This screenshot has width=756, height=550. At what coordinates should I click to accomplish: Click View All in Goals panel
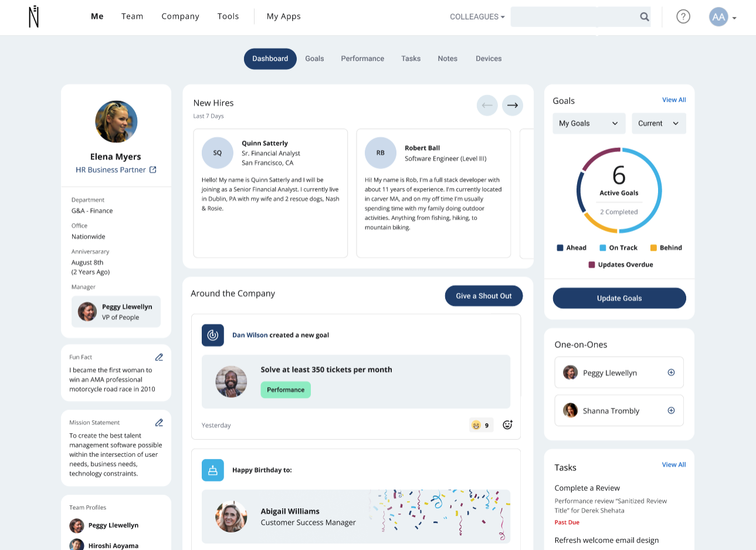point(674,100)
